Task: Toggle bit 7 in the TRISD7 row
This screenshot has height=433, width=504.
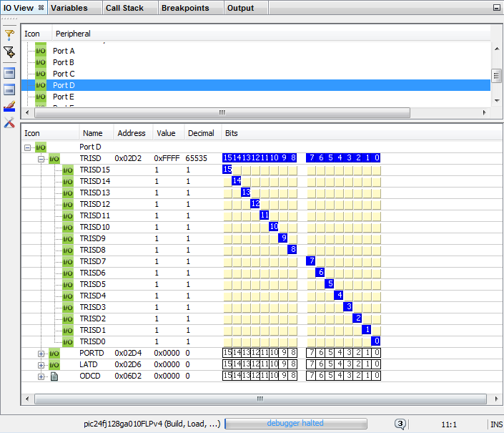Action: pos(311,261)
